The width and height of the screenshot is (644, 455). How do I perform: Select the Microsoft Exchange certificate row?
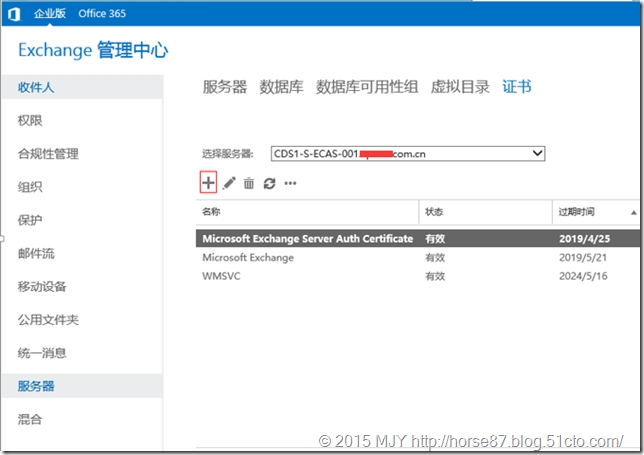point(248,257)
